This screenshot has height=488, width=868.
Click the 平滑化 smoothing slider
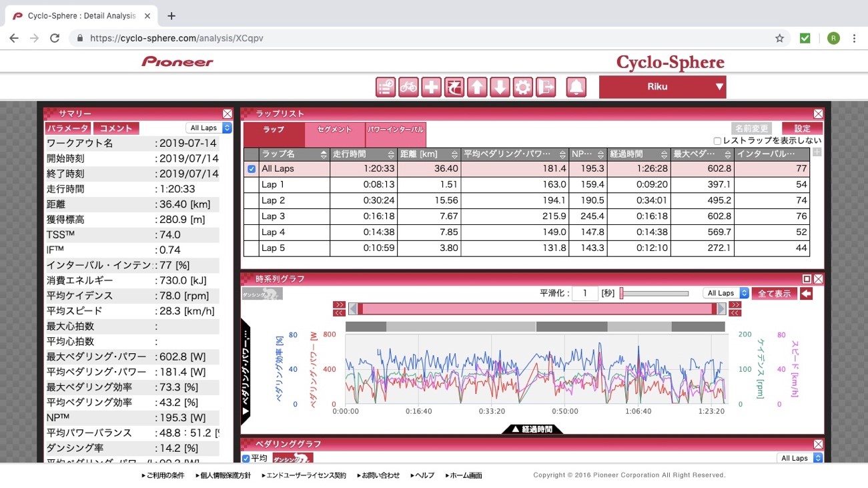click(x=655, y=294)
